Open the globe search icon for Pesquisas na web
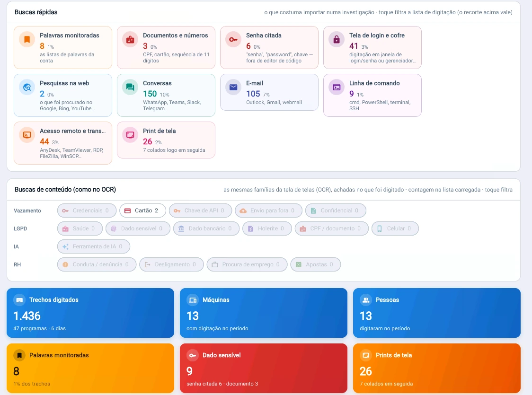The height and width of the screenshot is (395, 532). tap(27, 87)
